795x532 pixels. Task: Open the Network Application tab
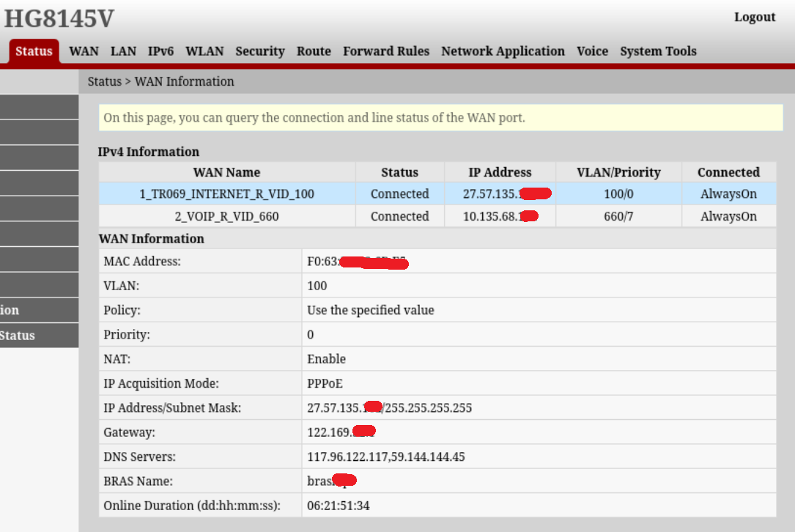pyautogui.click(x=503, y=51)
